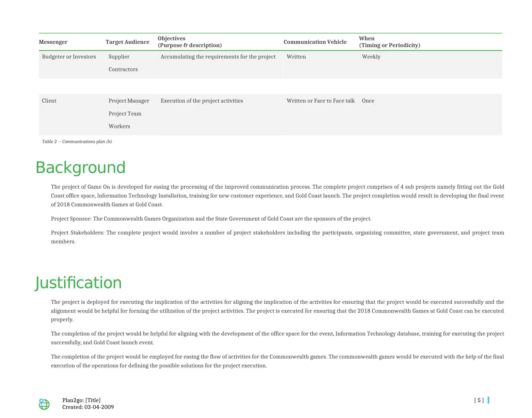
Task: Click the 'Plan2go: [Title]' footer text
Action: 81,400
